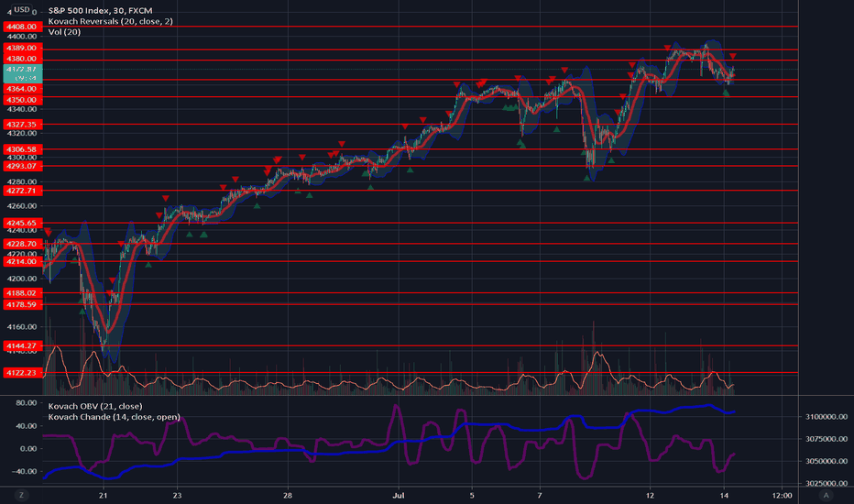Select the Kovach Chande (14, close, open) legend
This screenshot has width=854, height=504.
click(114, 417)
